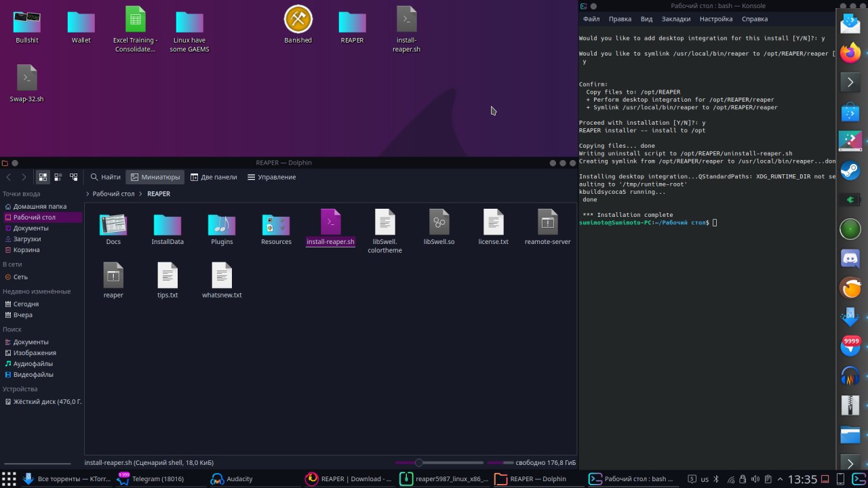Launch Firefox from the side dock
Image resolution: width=868 pixels, height=488 pixels.
coord(850,53)
